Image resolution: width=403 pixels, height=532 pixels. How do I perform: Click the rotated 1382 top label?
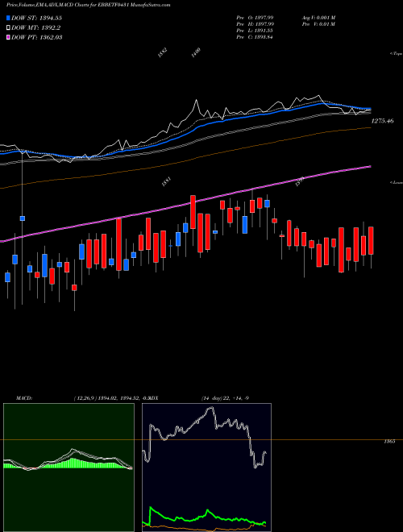(x=163, y=53)
